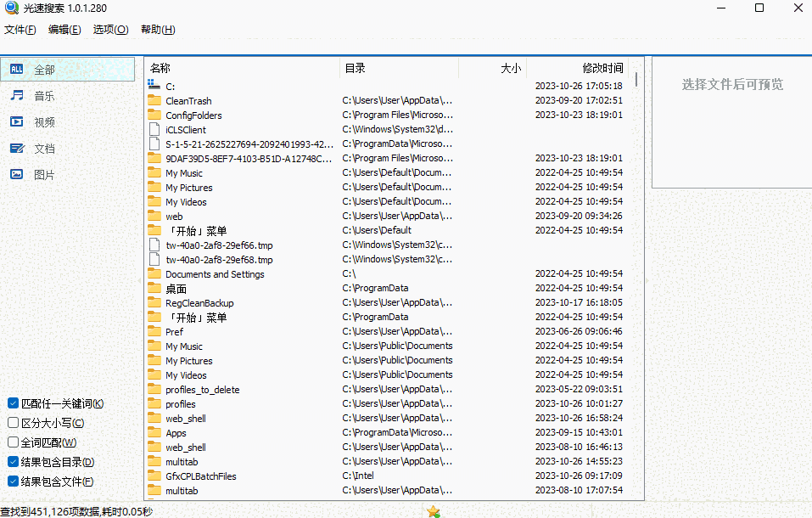Click the pictures category icon
812x518 pixels.
tap(17, 174)
